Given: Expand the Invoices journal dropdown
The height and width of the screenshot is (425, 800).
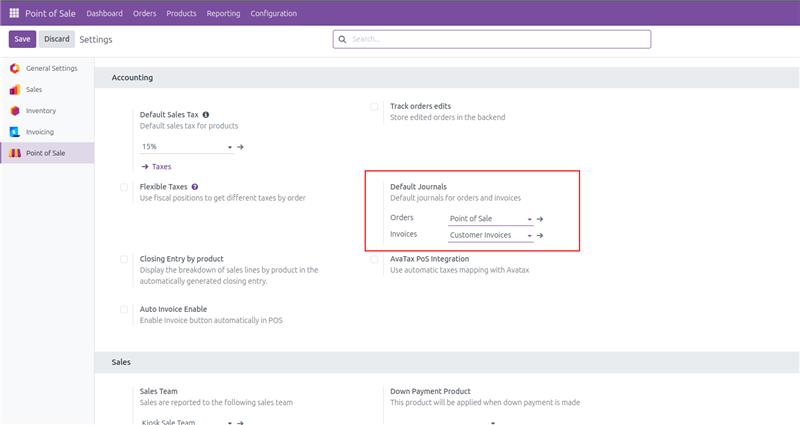Looking at the screenshot, I should [490, 236].
